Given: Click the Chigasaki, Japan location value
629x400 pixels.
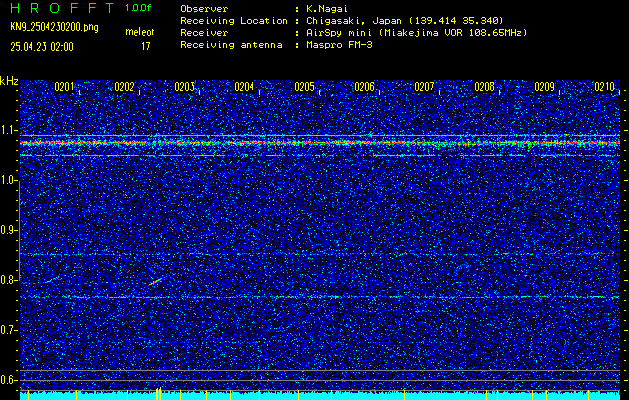Looking at the screenshot, I should [405, 20].
